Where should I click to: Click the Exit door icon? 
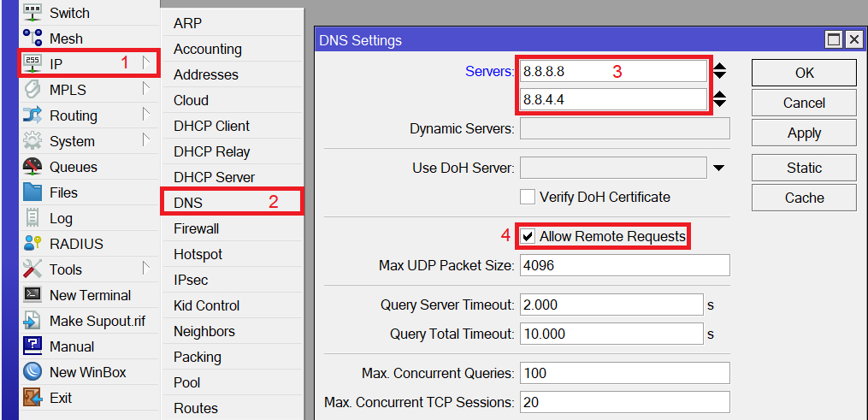click(x=32, y=397)
